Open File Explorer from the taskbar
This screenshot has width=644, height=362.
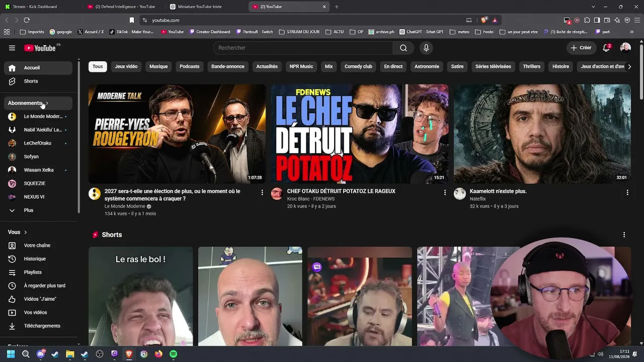point(70,354)
